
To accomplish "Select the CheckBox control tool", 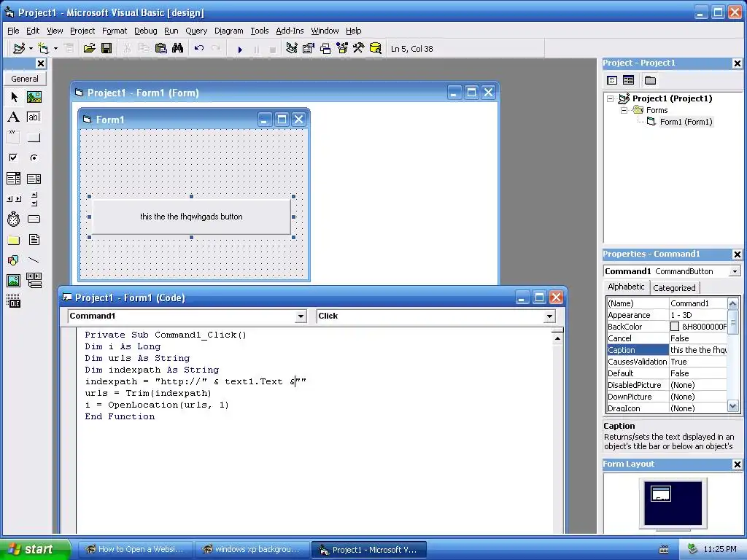I will tap(14, 157).
